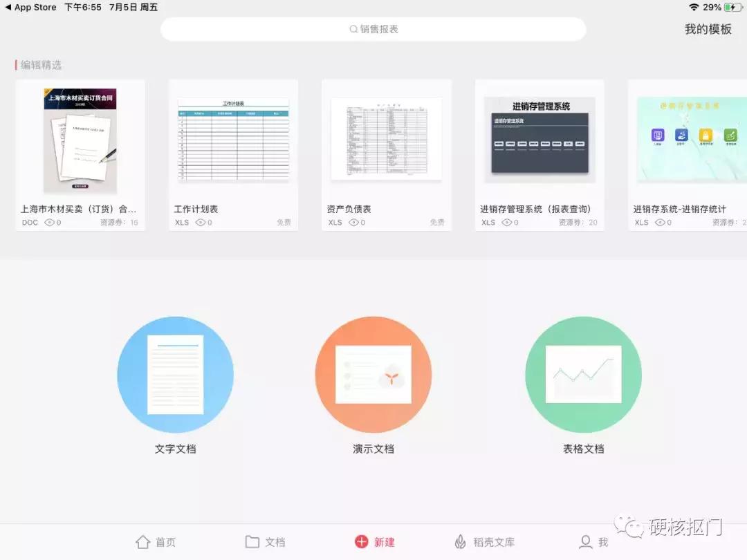Tap title 进销存系统-进销存统计
747x560 pixels.
click(x=680, y=209)
